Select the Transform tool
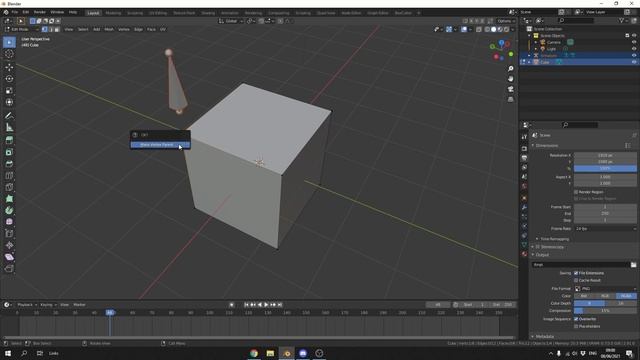 [9, 102]
